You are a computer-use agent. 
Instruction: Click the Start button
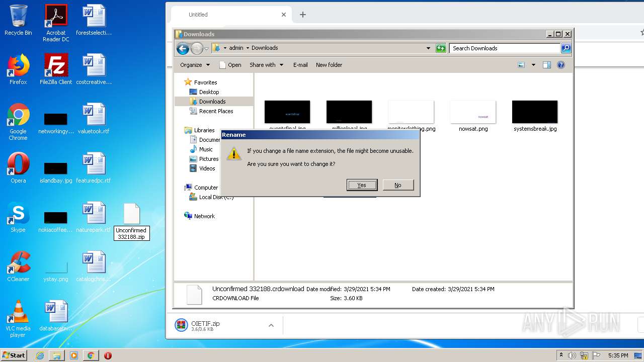pyautogui.click(x=14, y=355)
